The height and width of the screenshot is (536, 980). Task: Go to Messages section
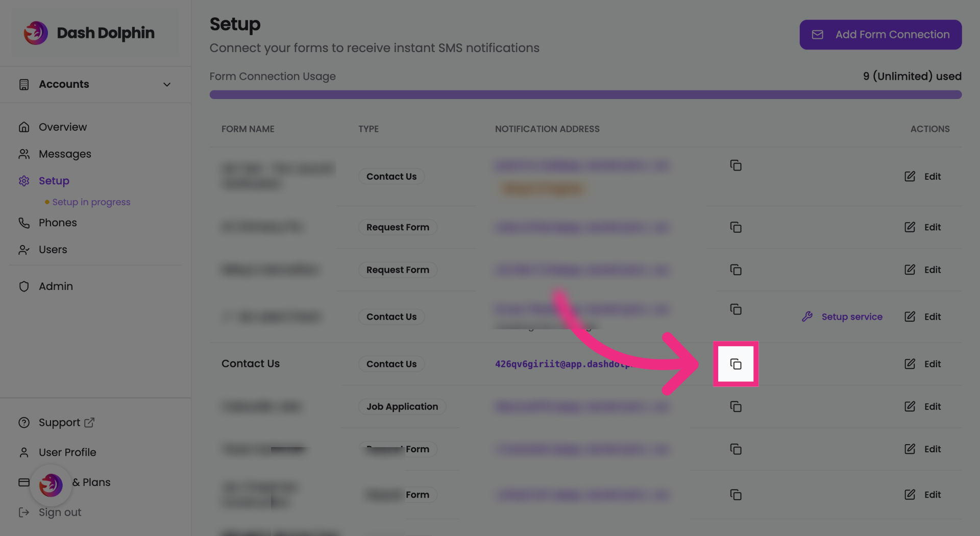(65, 154)
